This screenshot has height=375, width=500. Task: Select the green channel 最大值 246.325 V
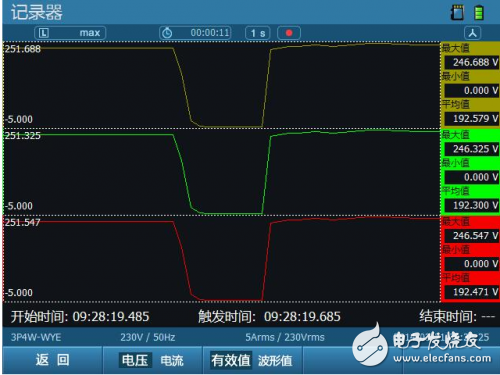click(x=471, y=149)
